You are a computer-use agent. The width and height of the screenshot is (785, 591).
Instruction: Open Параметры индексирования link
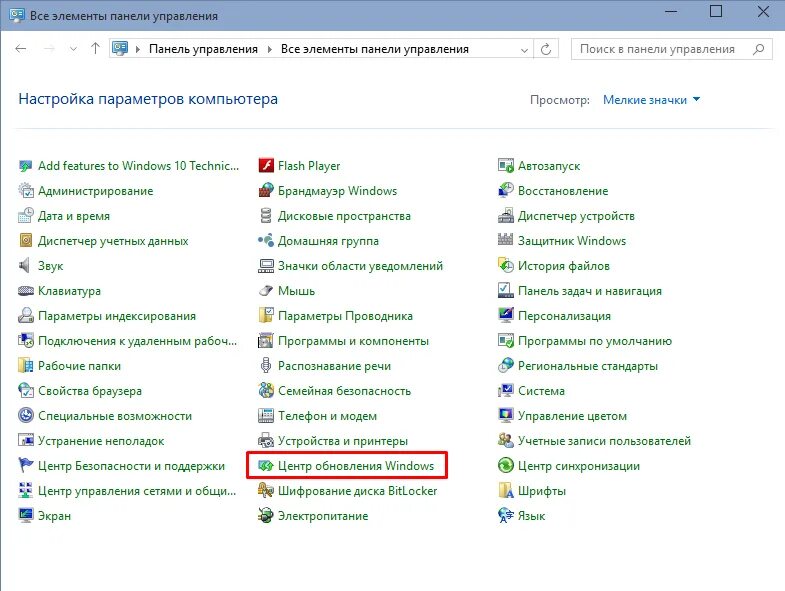click(x=117, y=316)
